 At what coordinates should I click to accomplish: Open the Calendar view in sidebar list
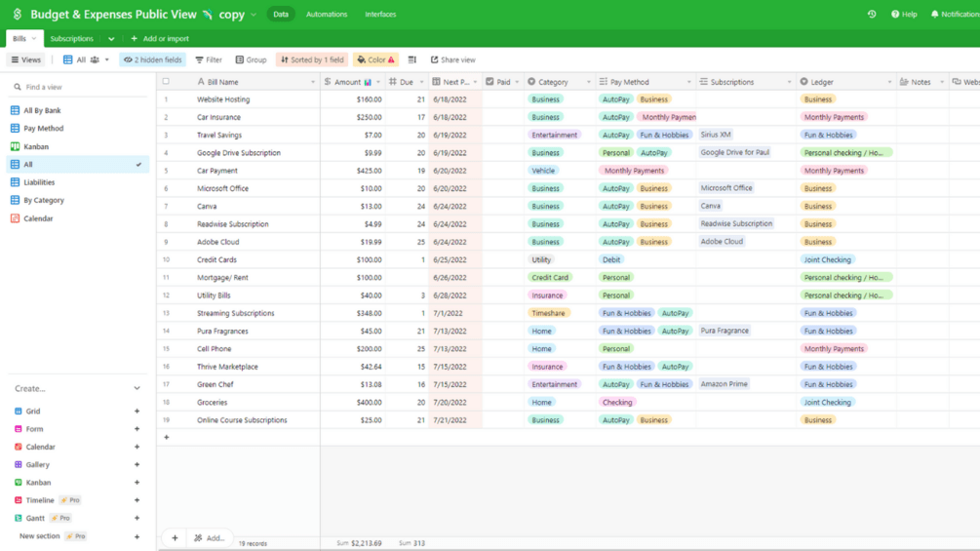38,218
